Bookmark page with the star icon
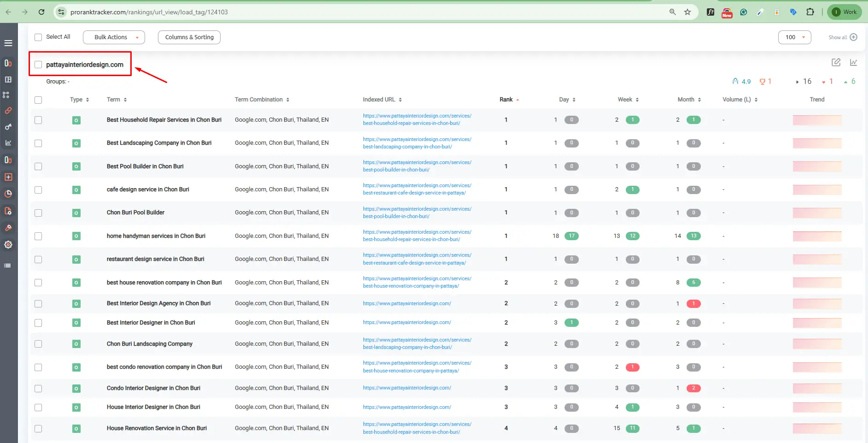The image size is (868, 443). point(687,12)
